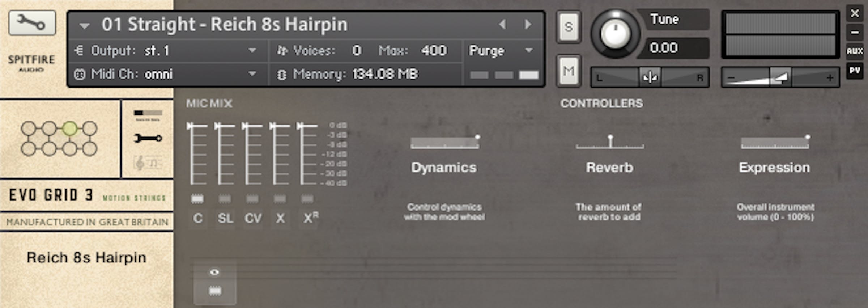The width and height of the screenshot is (868, 308).
Task: Mute the instrument with the M button
Action: click(x=569, y=71)
